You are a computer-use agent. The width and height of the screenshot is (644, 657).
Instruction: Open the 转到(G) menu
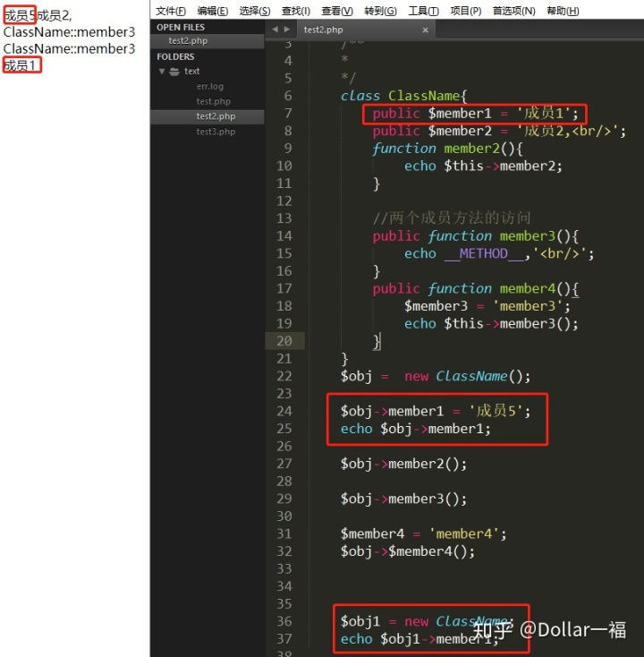[x=381, y=11]
